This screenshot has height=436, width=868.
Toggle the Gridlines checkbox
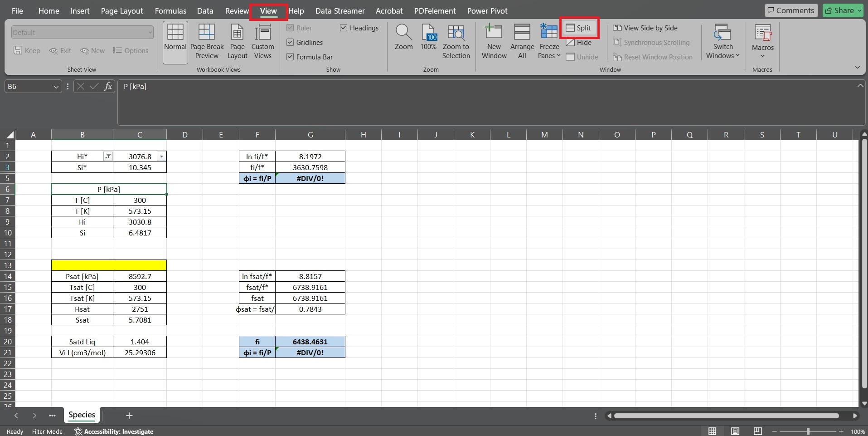pos(290,43)
